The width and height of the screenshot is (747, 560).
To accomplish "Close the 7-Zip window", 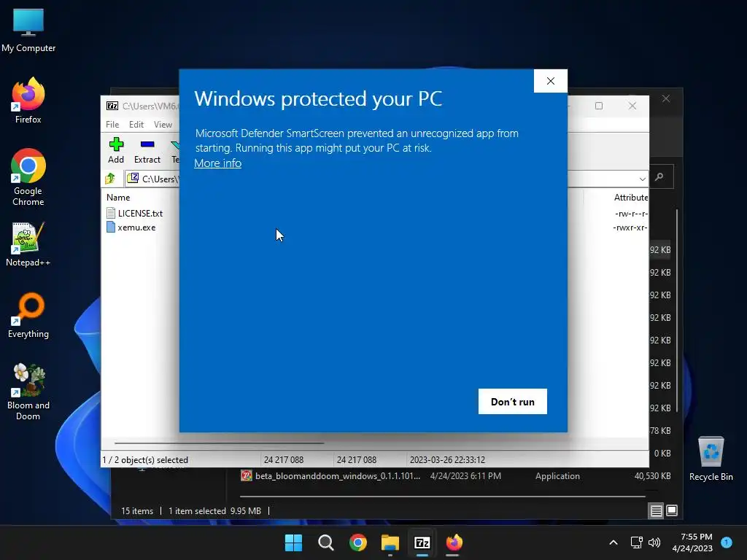I will point(632,106).
